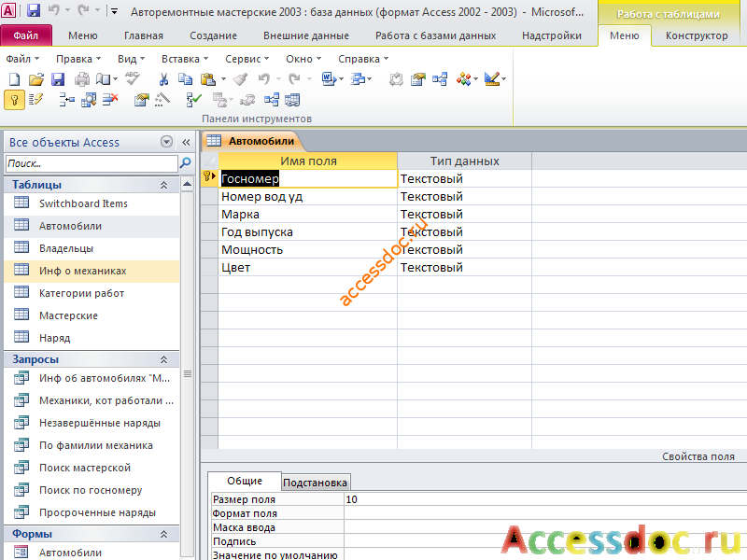Image resolution: width=747 pixels, height=560 pixels.
Task: Switch to the Подстановка properties tab
Action: point(316,483)
